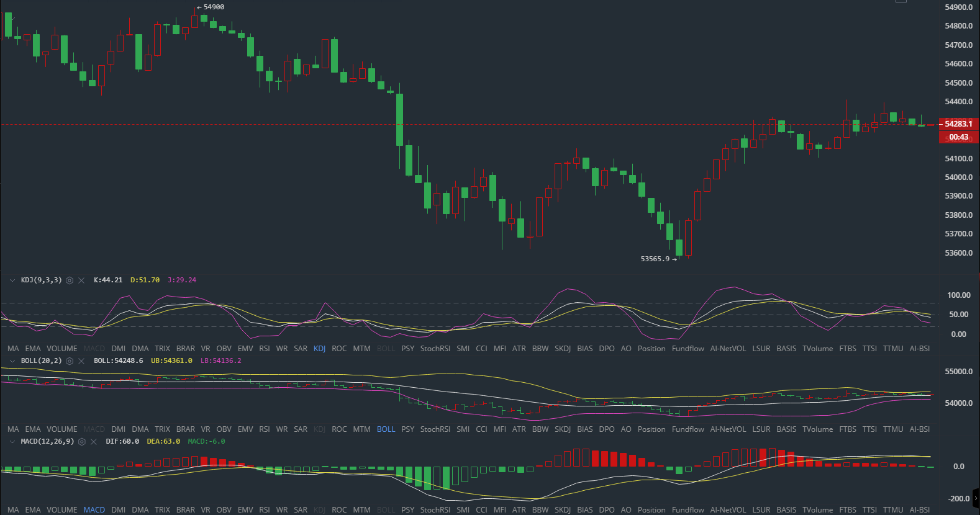Switch MACD panel to WR indicator
980x515 pixels.
pyautogui.click(x=281, y=510)
